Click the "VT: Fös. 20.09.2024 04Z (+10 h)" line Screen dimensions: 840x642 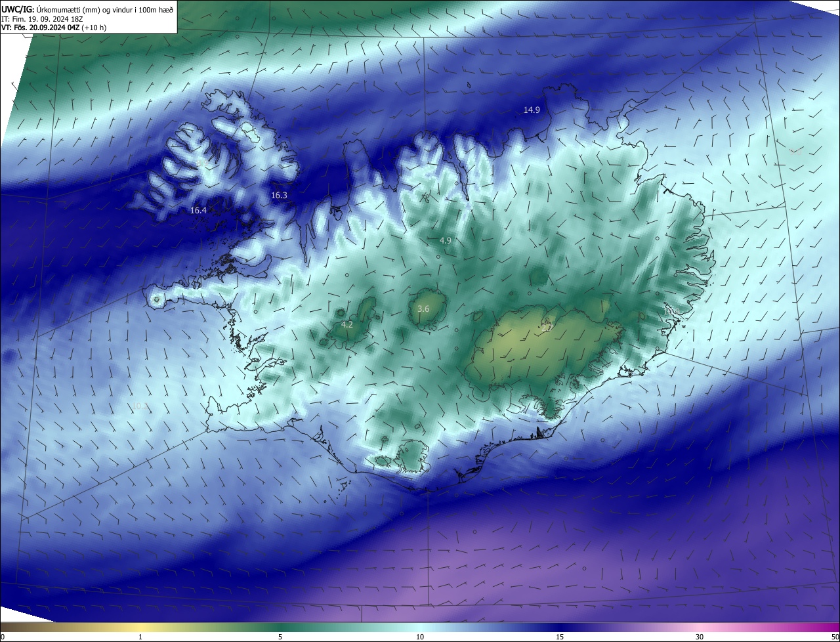point(55,28)
